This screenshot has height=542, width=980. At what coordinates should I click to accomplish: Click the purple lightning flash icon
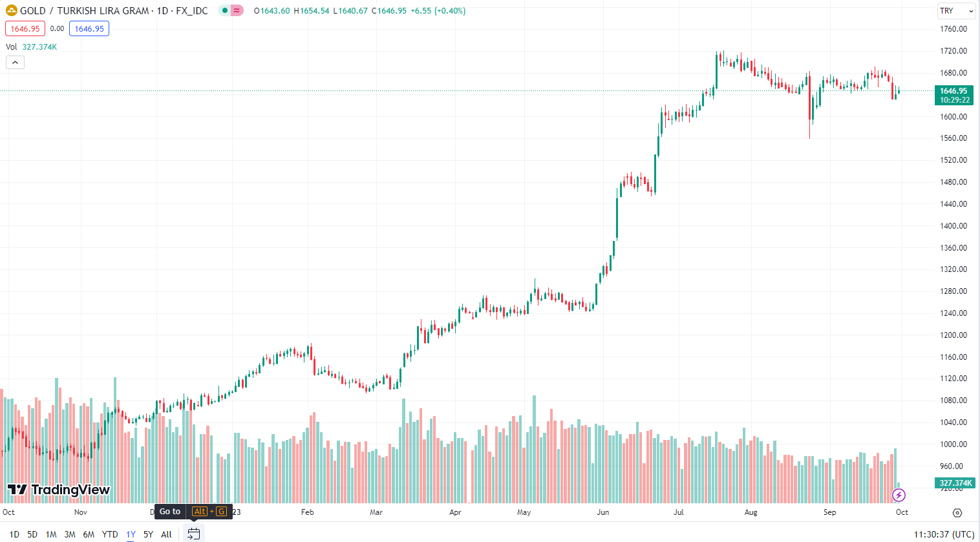899,495
